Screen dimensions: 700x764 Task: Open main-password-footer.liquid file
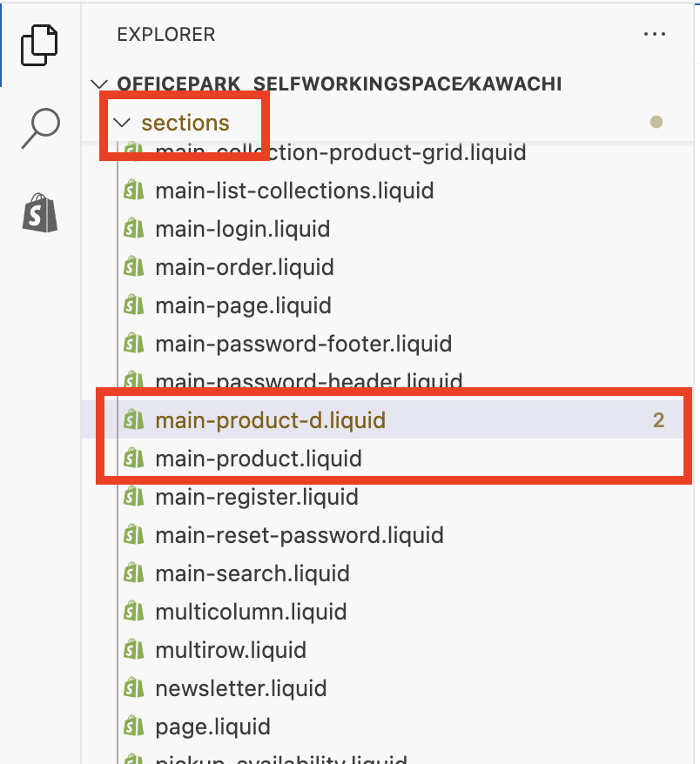click(x=303, y=344)
